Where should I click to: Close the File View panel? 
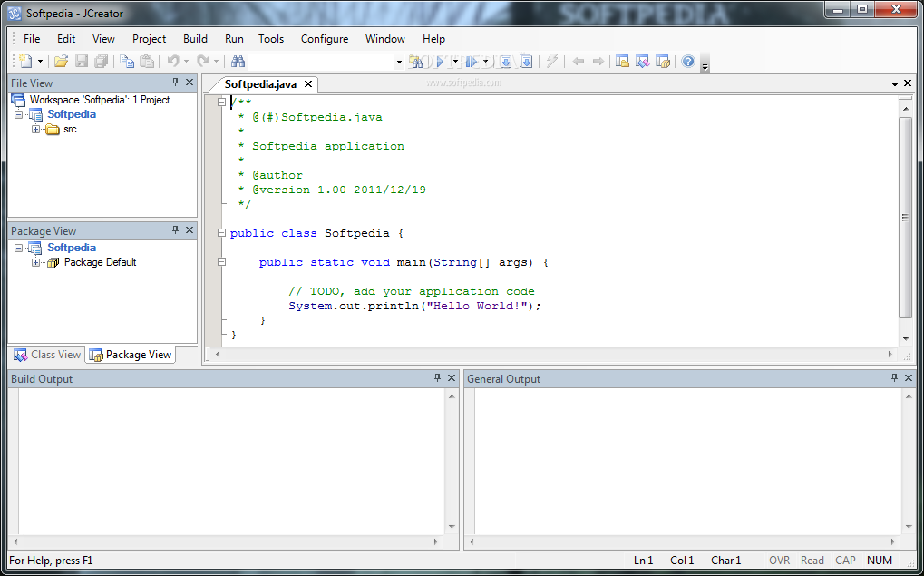(190, 83)
